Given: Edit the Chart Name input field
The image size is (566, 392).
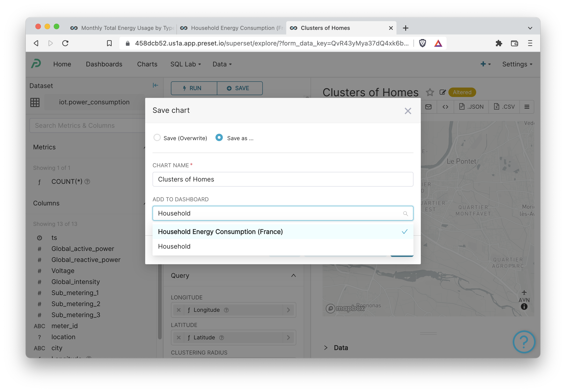Looking at the screenshot, I should point(283,179).
